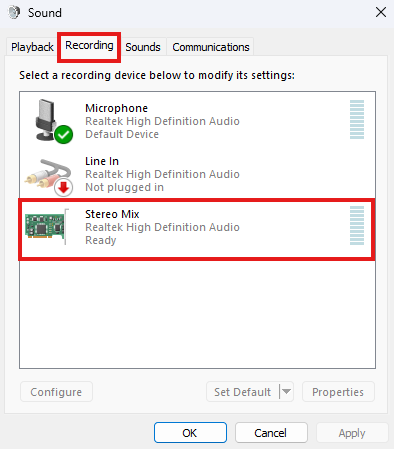
Task: Click the Set Default button
Action: coord(243,392)
